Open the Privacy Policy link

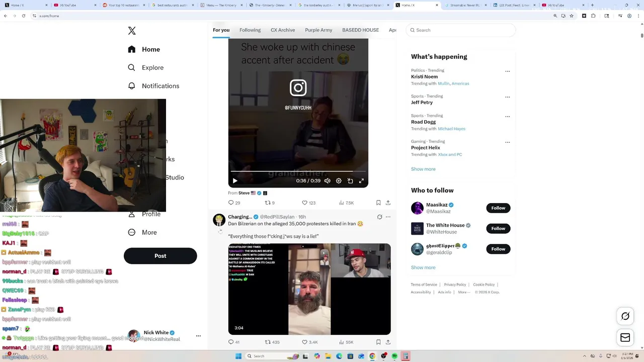[x=455, y=285]
